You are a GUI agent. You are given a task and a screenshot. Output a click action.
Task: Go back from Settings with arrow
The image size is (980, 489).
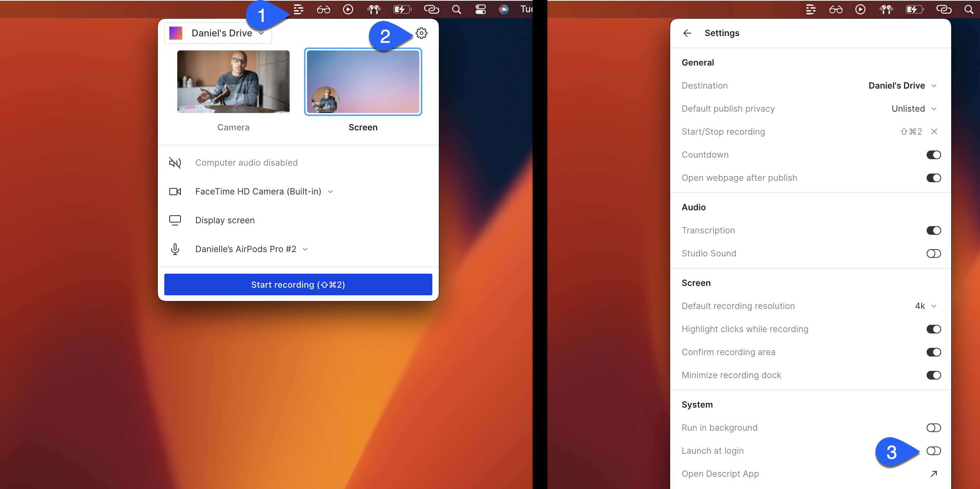pos(687,33)
